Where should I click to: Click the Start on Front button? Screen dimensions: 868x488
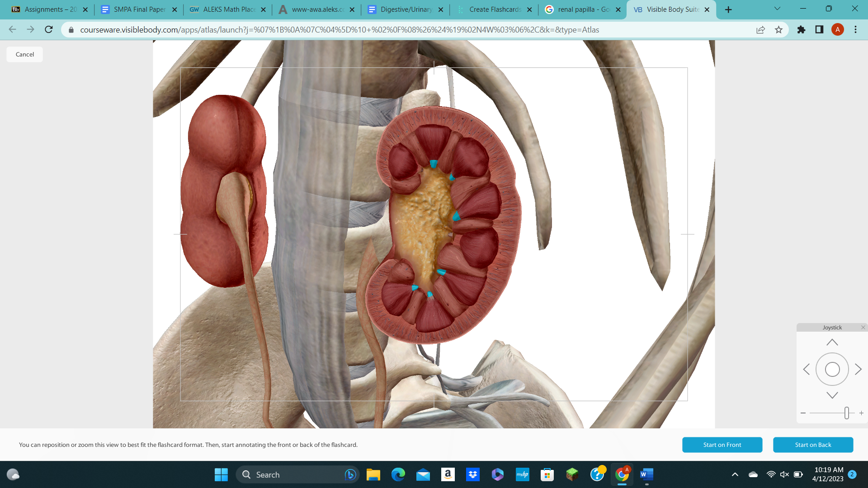[722, 445]
